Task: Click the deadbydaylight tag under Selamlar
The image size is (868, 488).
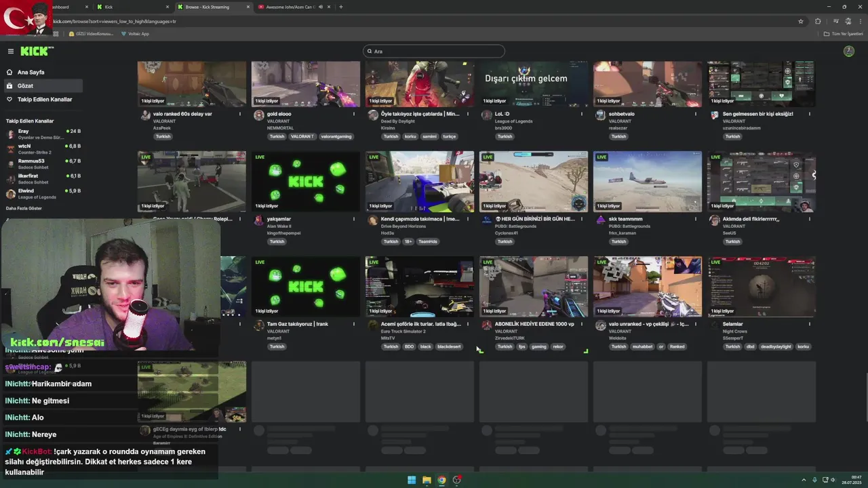Action: coord(776,346)
